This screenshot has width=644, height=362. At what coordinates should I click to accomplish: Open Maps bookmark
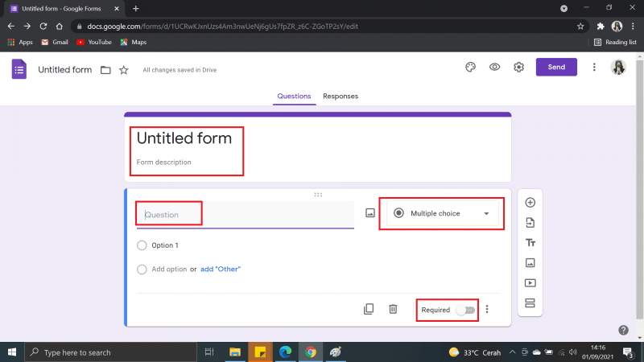click(x=134, y=42)
